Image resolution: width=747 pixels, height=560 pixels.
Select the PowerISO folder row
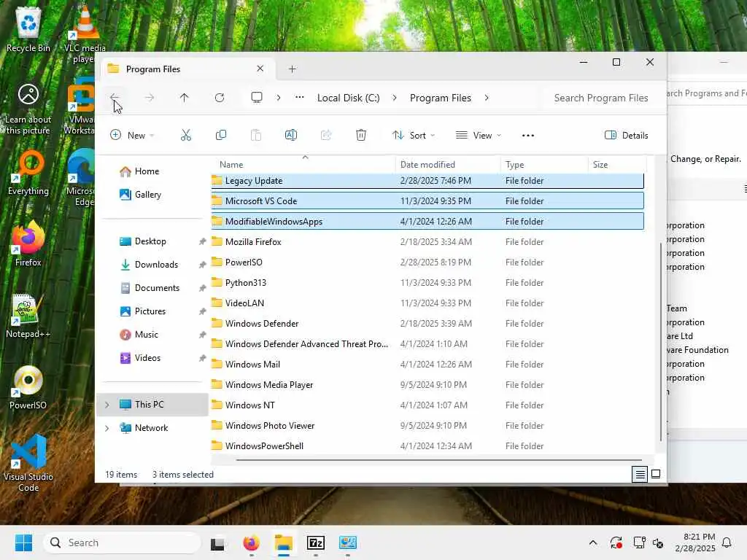[x=427, y=262]
